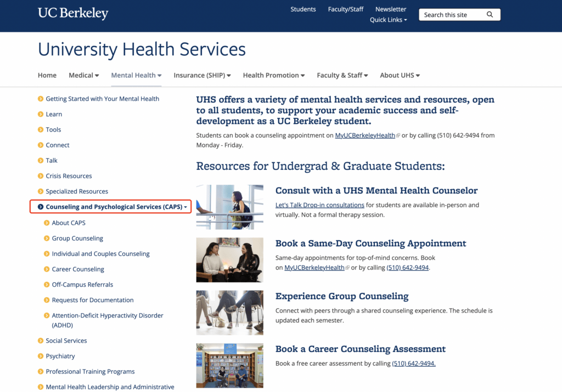
Task: Click orange bullet beside Crisis Resources
Action: tap(41, 176)
